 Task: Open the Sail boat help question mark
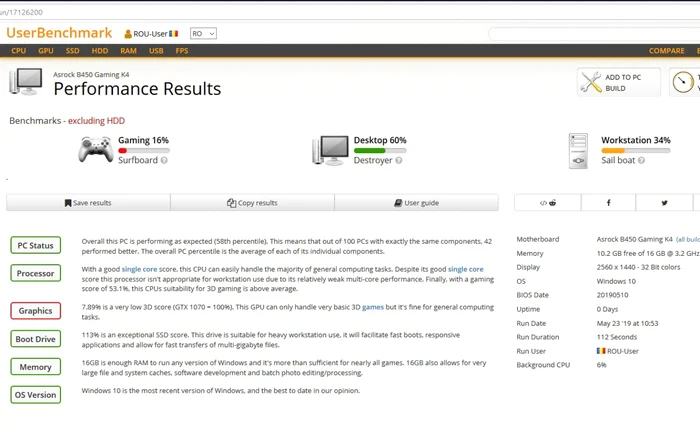tap(642, 160)
